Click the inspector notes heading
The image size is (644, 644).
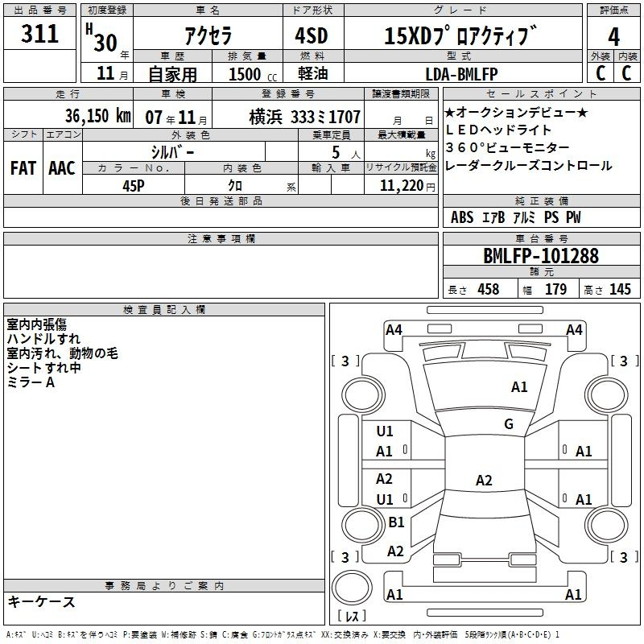[164, 310]
